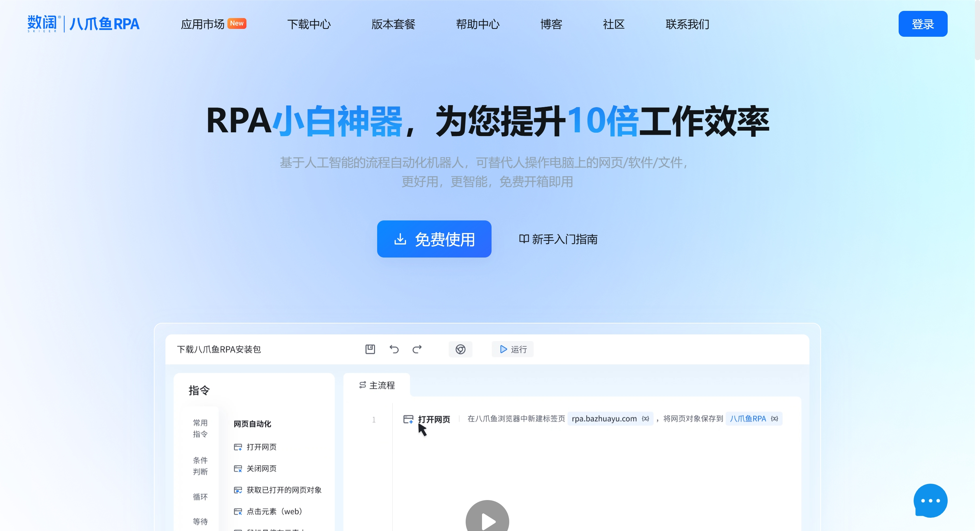980x531 pixels.
Task: Open variable picker next to 八爪鱼RPA
Action: (774, 418)
